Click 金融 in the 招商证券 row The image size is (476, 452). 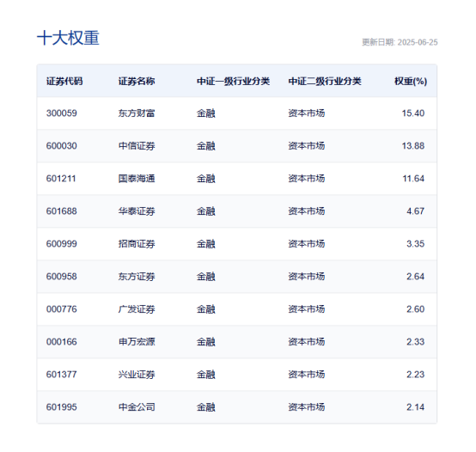pyautogui.click(x=206, y=244)
